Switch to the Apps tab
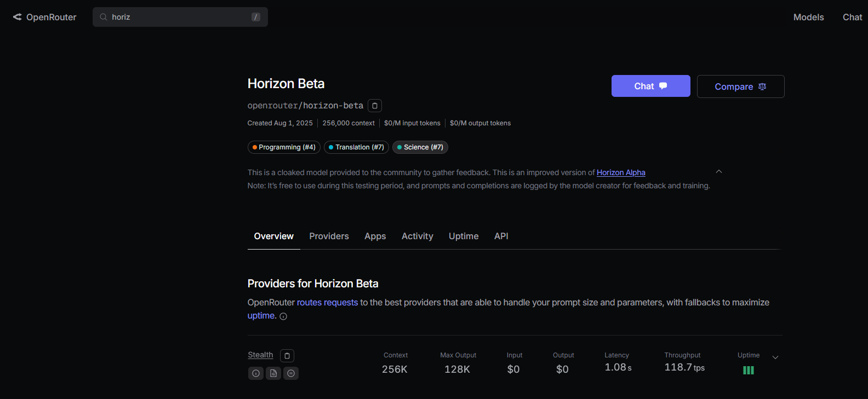Image resolution: width=868 pixels, height=399 pixels. tap(375, 236)
